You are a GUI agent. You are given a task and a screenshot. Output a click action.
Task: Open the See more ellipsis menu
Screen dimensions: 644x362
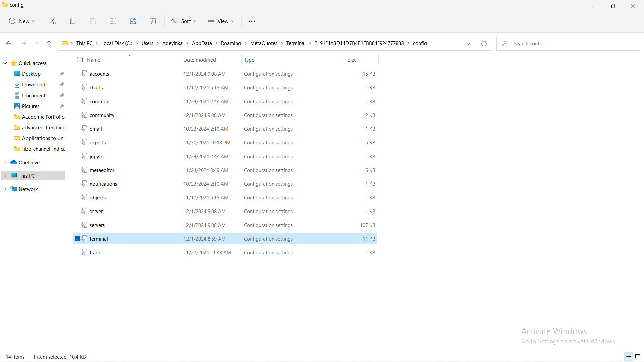pyautogui.click(x=252, y=21)
